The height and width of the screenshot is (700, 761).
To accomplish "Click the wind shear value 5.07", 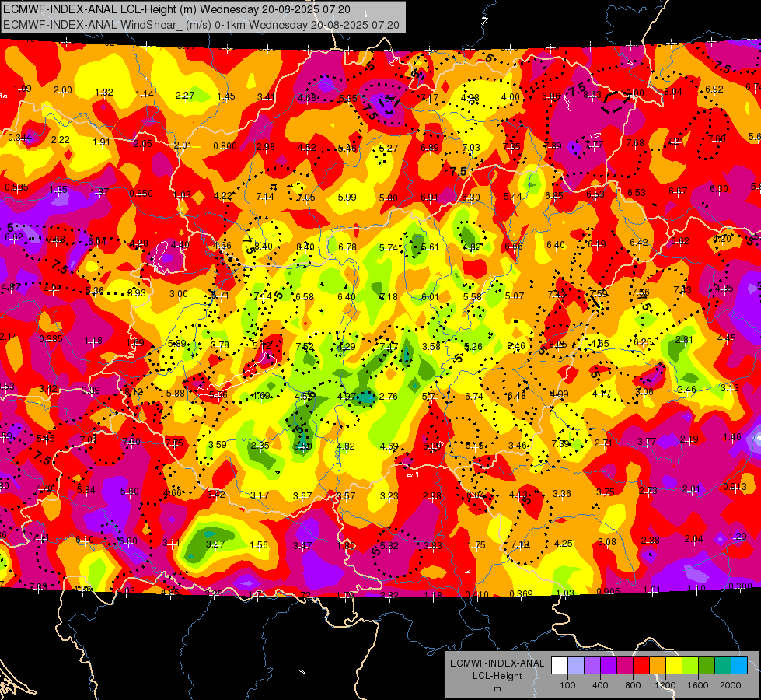I will pyautogui.click(x=515, y=296).
